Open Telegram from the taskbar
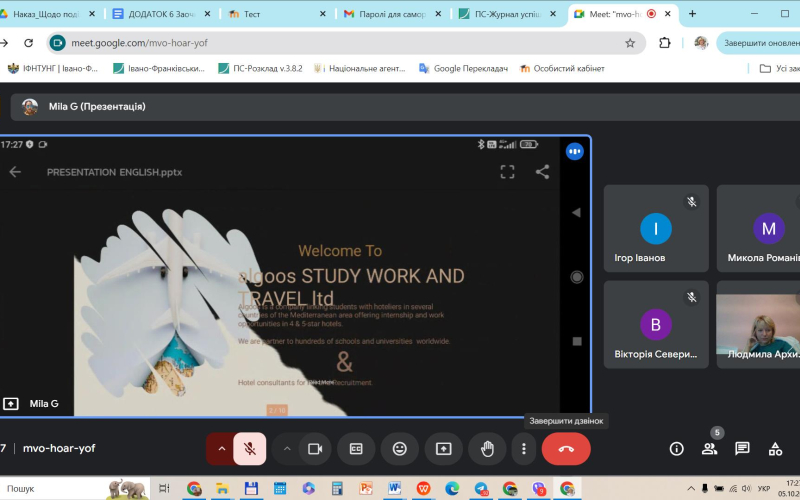Screen dimensions: 800x500 pos(481,488)
